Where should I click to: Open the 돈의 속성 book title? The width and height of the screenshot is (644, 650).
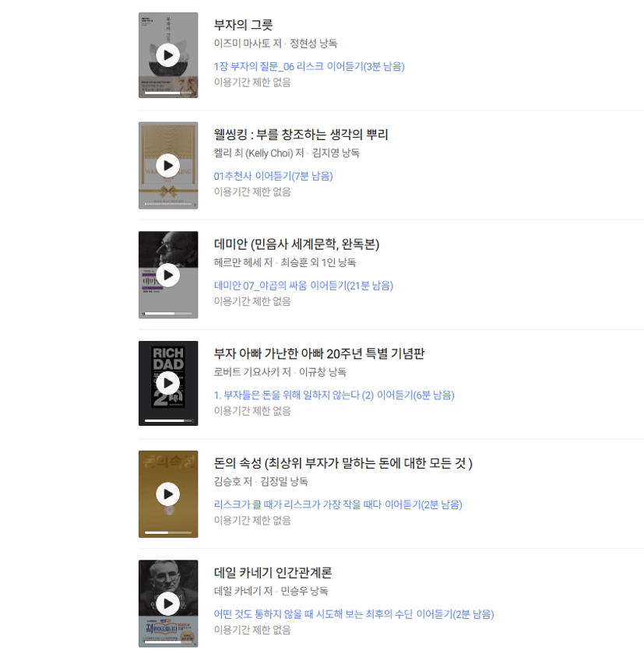click(x=343, y=463)
